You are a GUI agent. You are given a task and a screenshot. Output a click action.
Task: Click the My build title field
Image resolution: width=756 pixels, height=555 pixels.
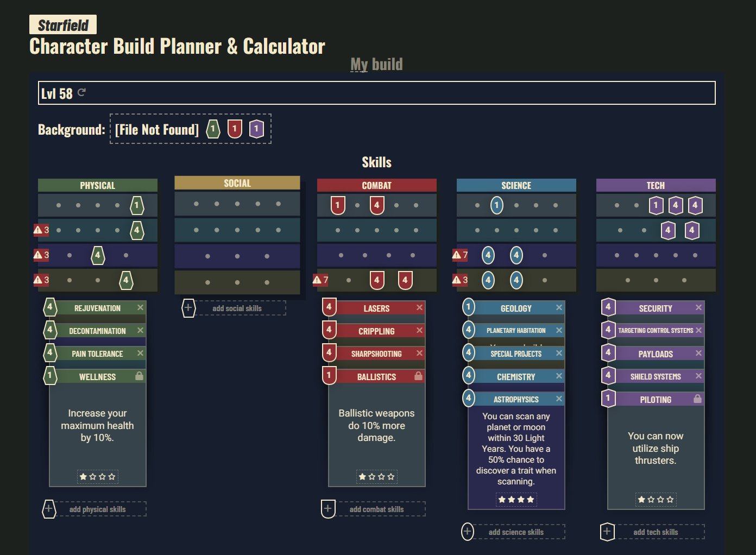pyautogui.click(x=376, y=64)
